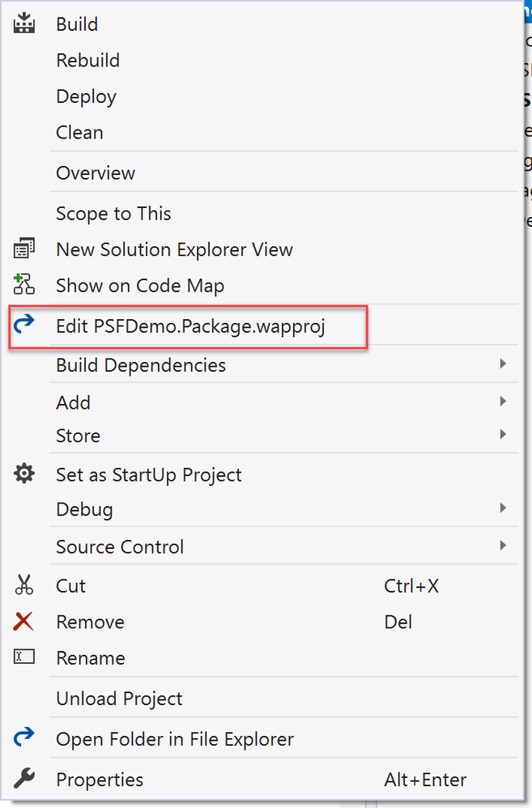Open the Debug submenu arrow
Viewport: 532px width, 808px height.
point(503,509)
